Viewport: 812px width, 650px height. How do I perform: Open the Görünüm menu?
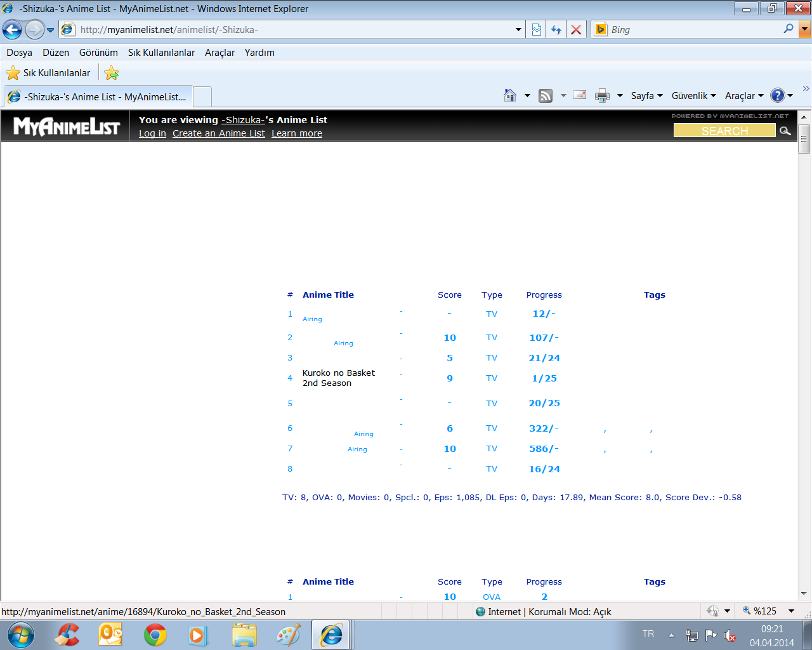point(98,53)
